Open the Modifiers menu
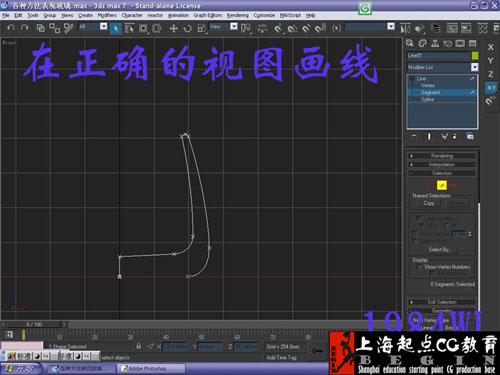This screenshot has height=375, width=500. (x=107, y=15)
